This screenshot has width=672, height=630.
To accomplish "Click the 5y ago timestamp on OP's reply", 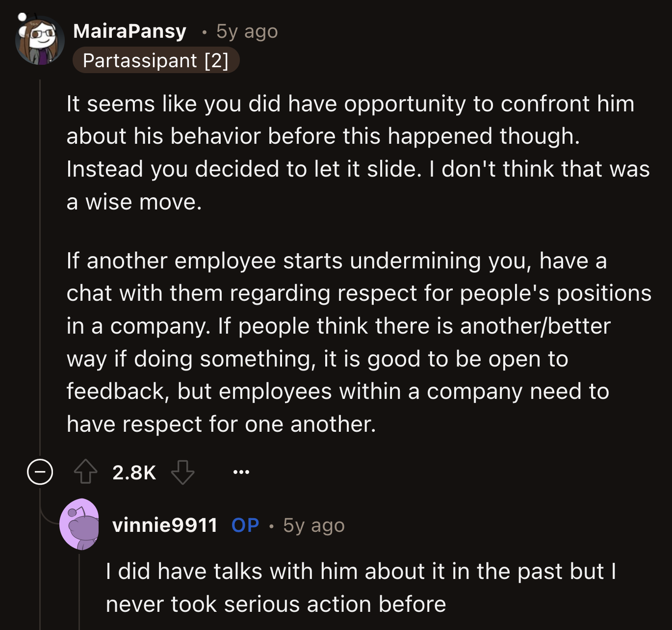I will click(x=313, y=525).
